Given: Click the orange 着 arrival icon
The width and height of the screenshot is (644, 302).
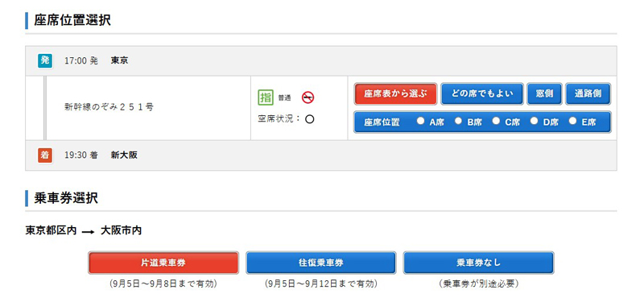Looking at the screenshot, I should [45, 155].
